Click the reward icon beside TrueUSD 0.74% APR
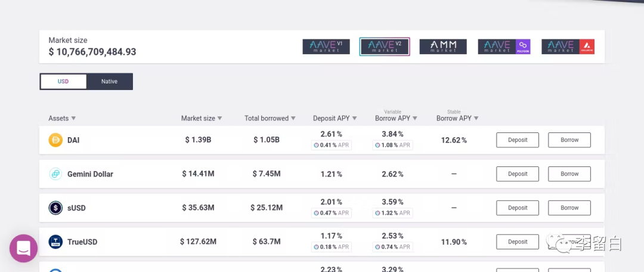The width and height of the screenshot is (644, 272). [377, 247]
